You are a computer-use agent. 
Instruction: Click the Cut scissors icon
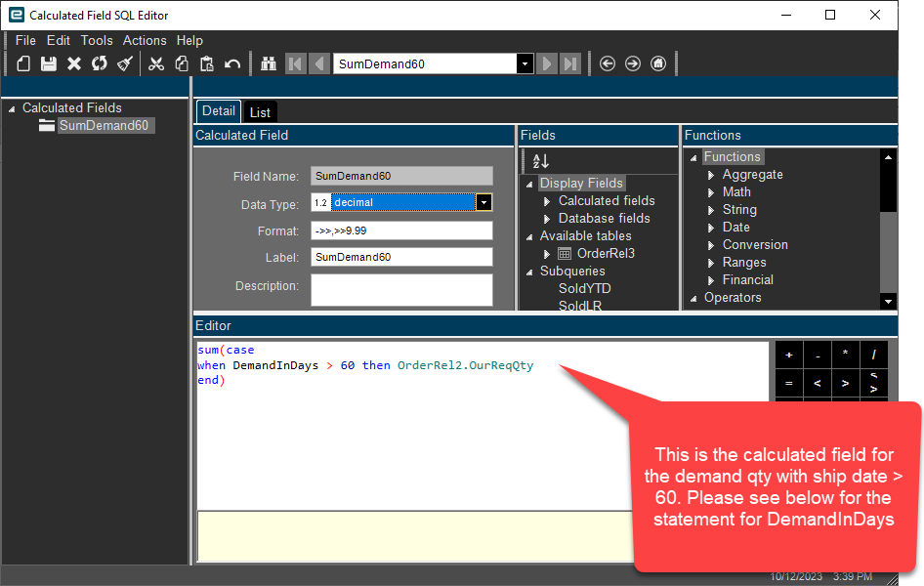click(156, 63)
